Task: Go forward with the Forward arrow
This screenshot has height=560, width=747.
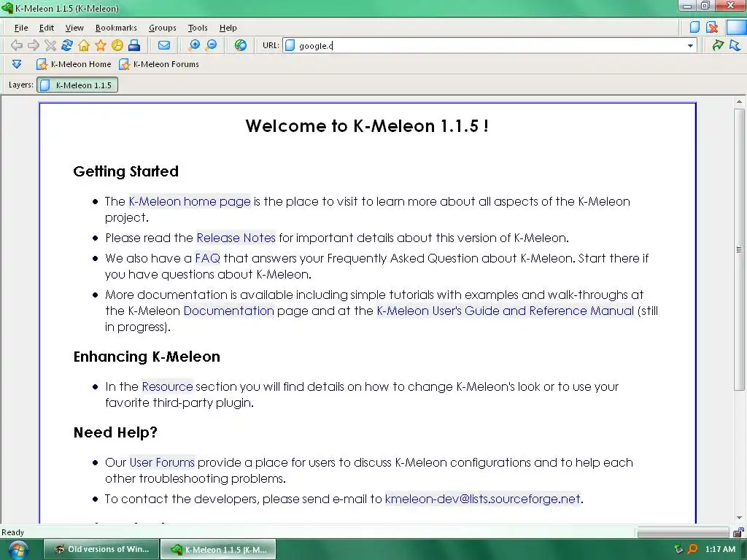Action: tap(34, 45)
